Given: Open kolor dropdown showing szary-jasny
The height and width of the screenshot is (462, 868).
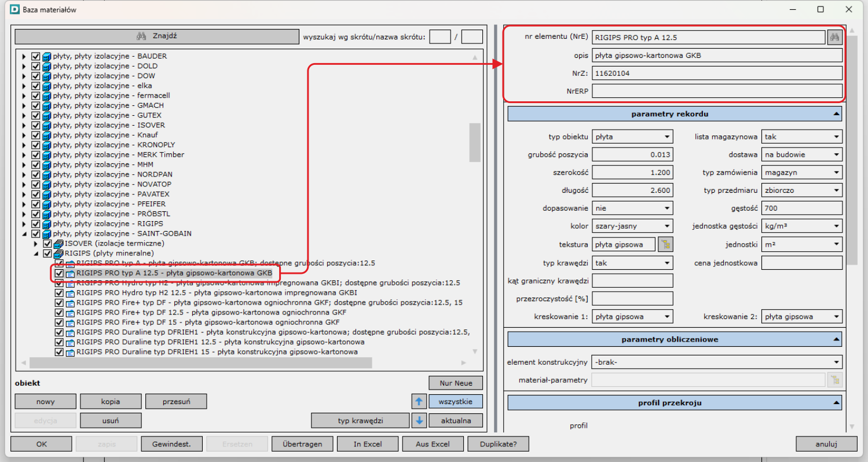Looking at the screenshot, I should tap(632, 226).
